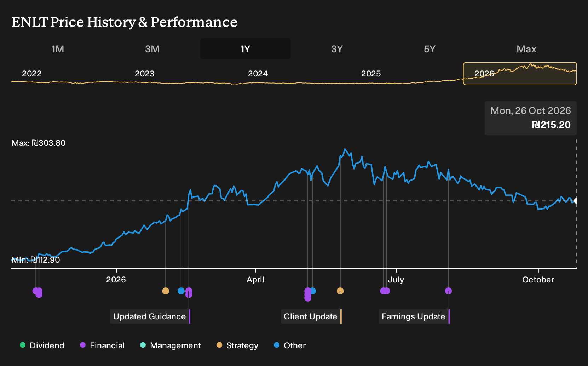Show the Max range tab
Viewport: 588px width, 366px height.
(x=526, y=49)
